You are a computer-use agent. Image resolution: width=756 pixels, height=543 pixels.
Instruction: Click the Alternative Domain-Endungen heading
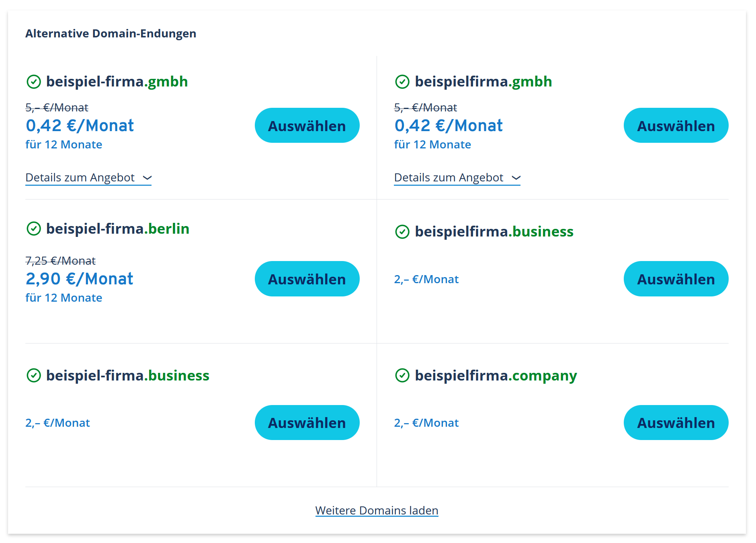tap(111, 33)
